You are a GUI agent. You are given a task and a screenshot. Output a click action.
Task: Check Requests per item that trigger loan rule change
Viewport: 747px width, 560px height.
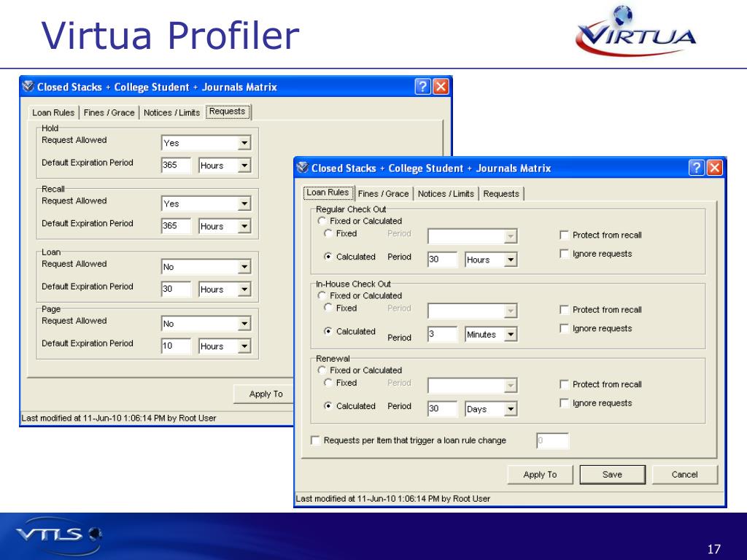pyautogui.click(x=315, y=440)
